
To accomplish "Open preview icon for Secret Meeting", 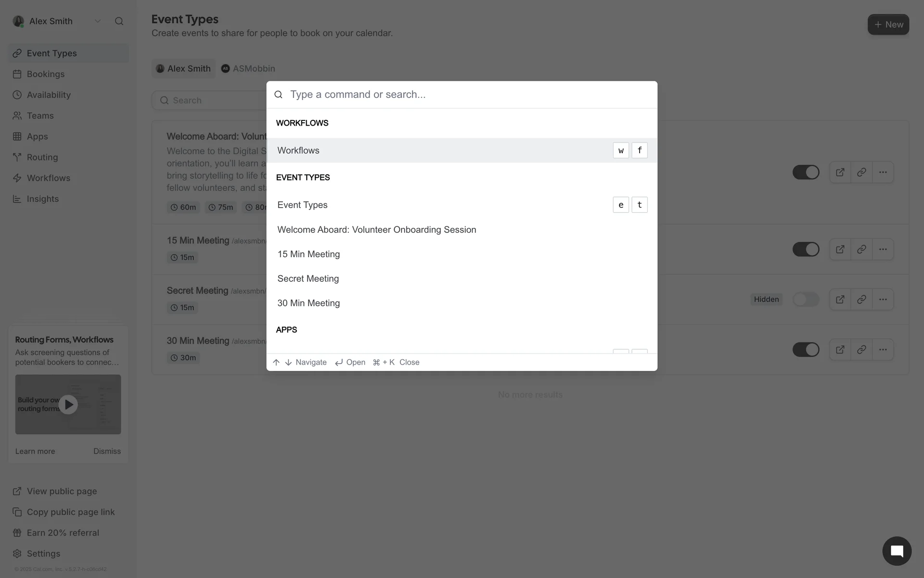I will (840, 300).
